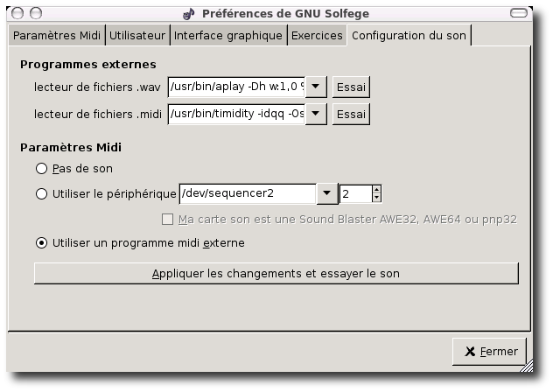Expand the .wav player command dropdown
Viewport: 553px width, 392px height.
click(316, 87)
